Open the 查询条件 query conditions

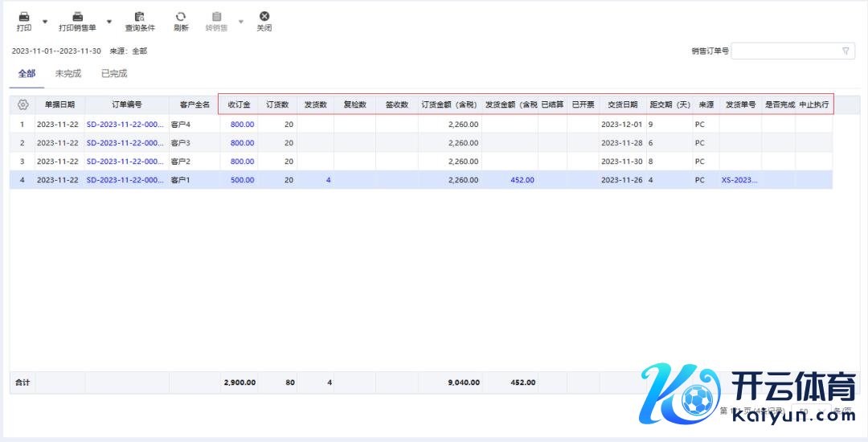pyautogui.click(x=140, y=17)
